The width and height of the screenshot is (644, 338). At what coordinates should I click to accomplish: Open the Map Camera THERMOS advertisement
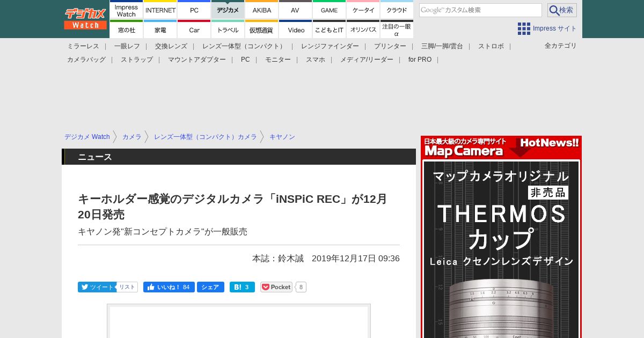[501, 237]
